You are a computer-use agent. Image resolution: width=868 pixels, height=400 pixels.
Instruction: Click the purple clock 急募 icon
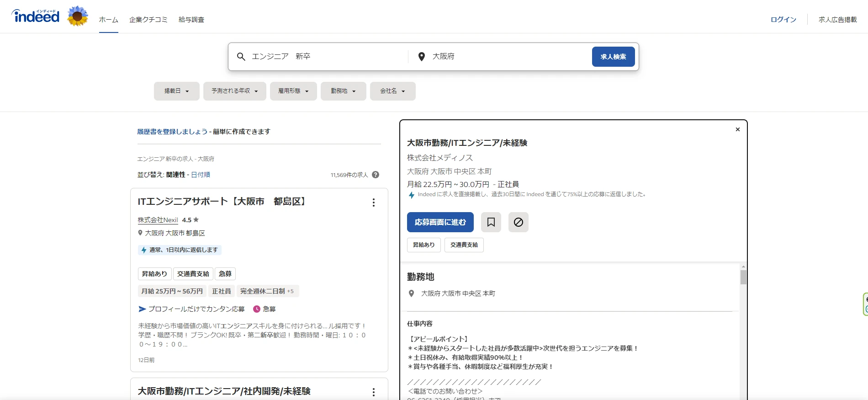pyautogui.click(x=257, y=309)
